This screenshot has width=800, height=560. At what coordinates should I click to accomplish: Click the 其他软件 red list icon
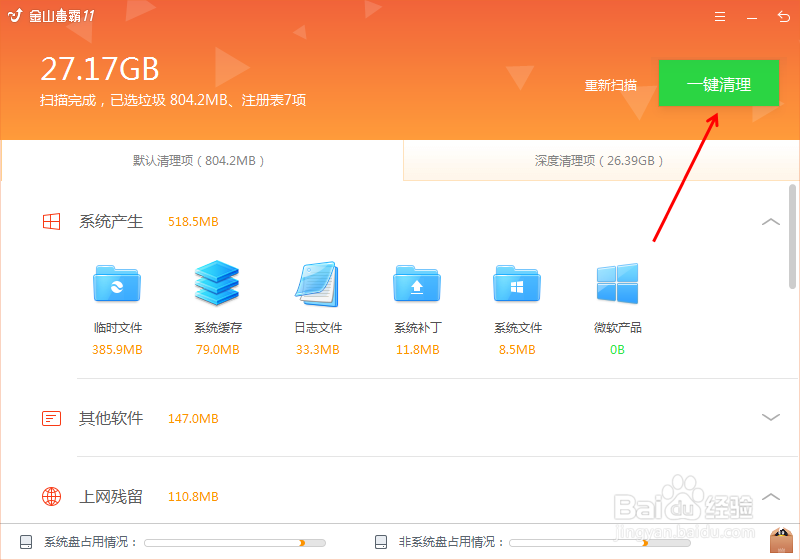click(52, 419)
